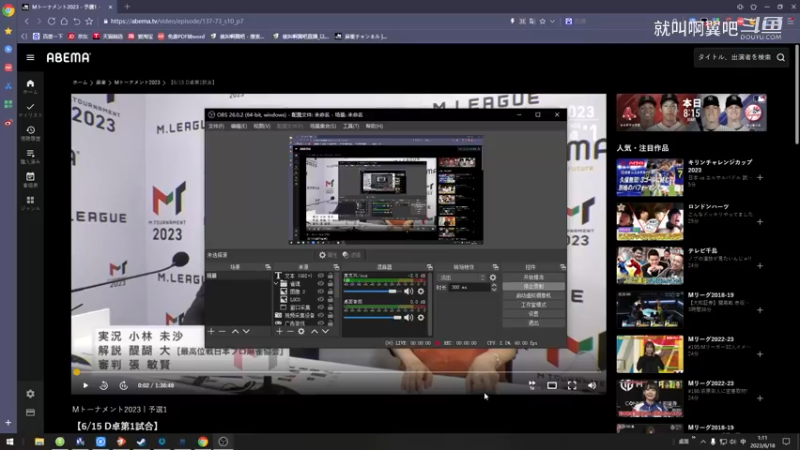Open My List checkmark icon in ABEMA sidebar
The image size is (800, 450).
(x=30, y=107)
